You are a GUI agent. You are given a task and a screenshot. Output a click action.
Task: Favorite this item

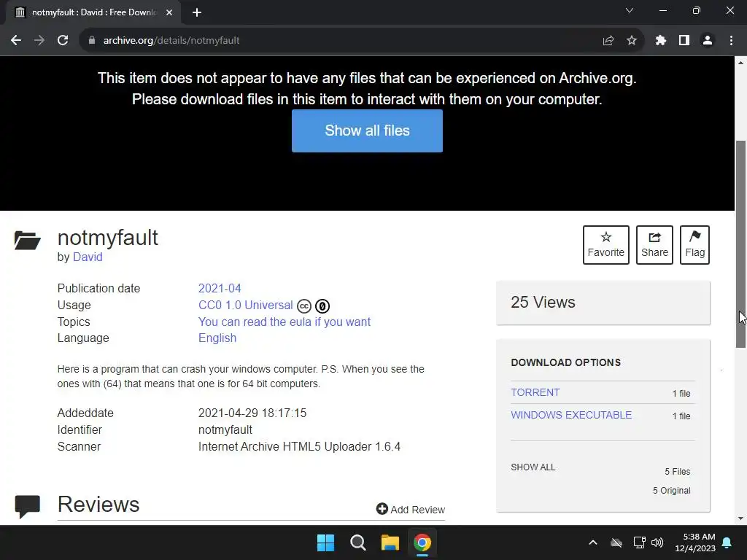click(606, 245)
